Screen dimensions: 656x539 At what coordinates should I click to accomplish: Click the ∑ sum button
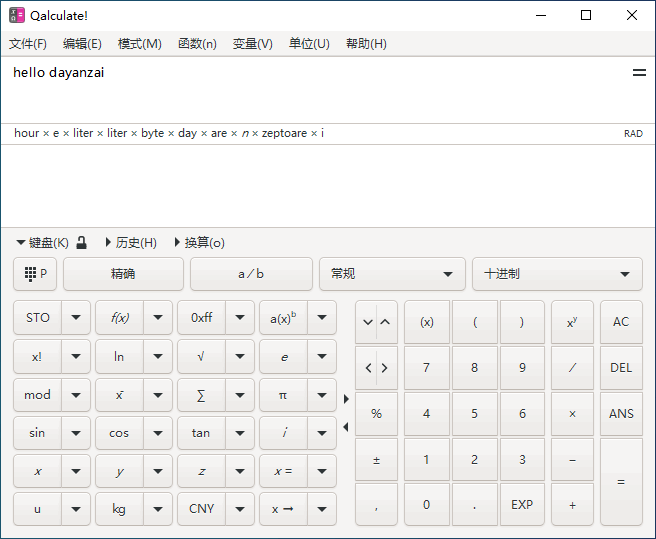coord(202,395)
